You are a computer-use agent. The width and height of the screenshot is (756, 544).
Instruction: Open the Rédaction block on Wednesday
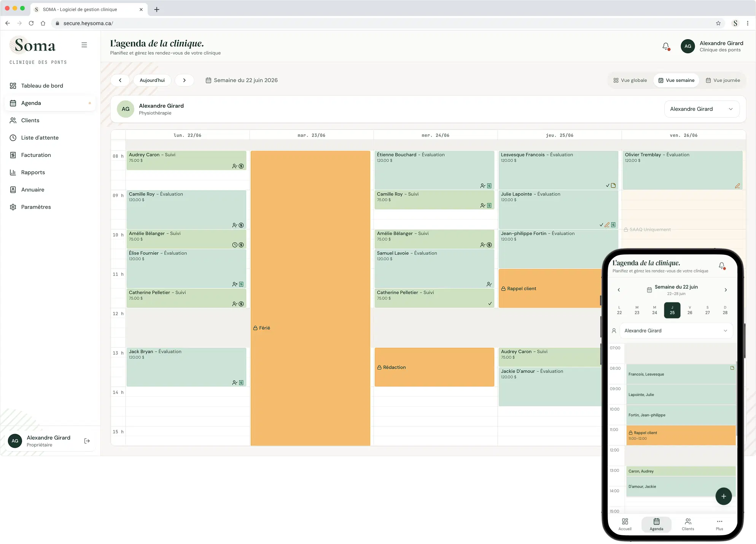click(x=435, y=367)
